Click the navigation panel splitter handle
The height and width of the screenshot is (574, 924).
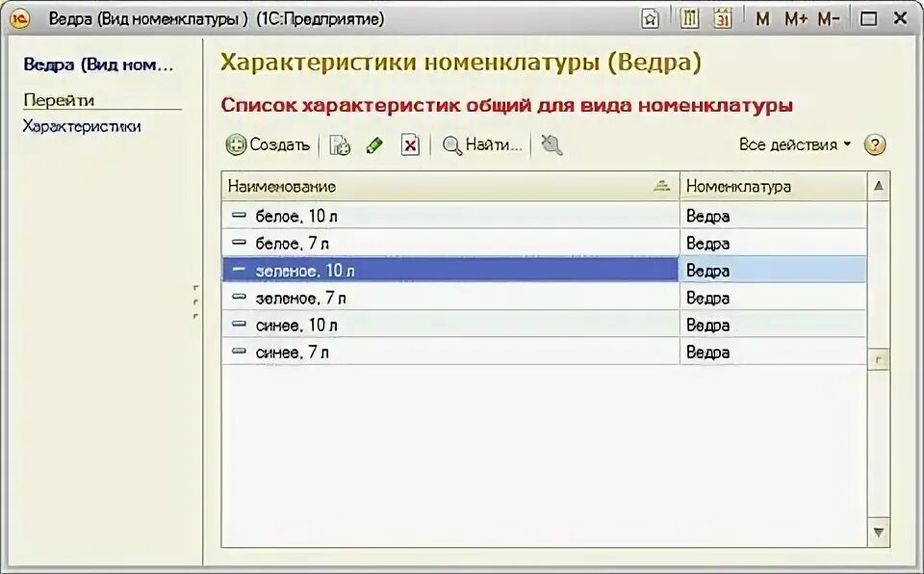click(196, 301)
